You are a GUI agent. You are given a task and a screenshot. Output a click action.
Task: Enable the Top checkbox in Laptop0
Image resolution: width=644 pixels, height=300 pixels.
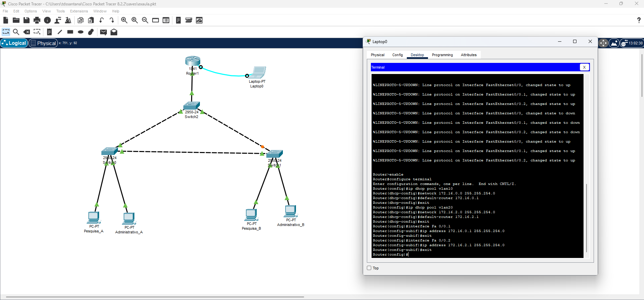point(369,268)
